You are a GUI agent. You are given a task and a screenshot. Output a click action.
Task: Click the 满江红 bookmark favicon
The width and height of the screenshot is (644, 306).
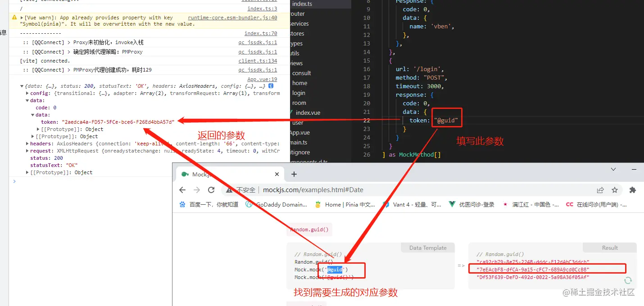(505, 204)
